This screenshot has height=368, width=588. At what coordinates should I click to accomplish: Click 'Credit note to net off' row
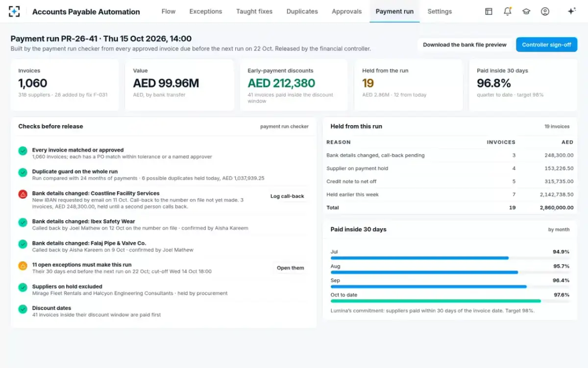[x=450, y=182]
